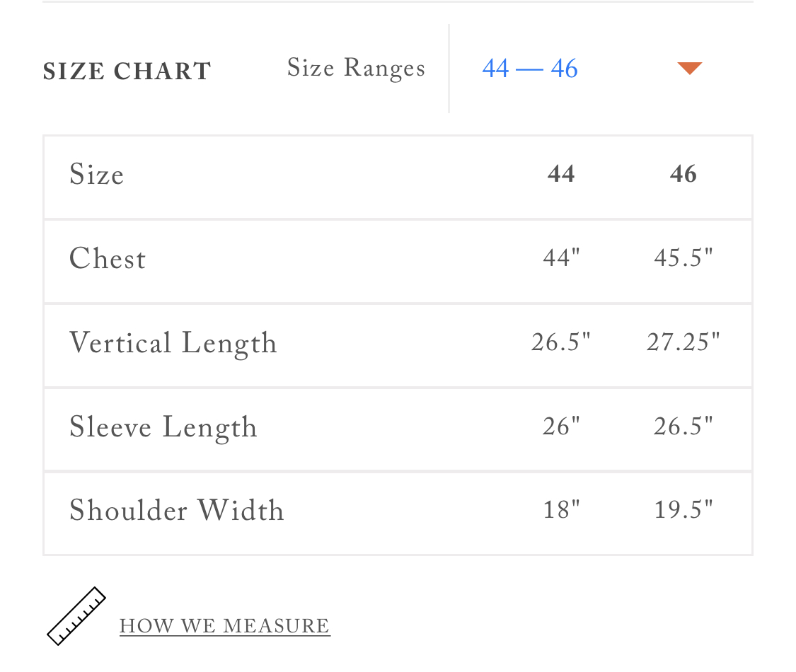The image size is (796, 672).
Task: Click the 27.25" vertical length value
Action: (683, 342)
